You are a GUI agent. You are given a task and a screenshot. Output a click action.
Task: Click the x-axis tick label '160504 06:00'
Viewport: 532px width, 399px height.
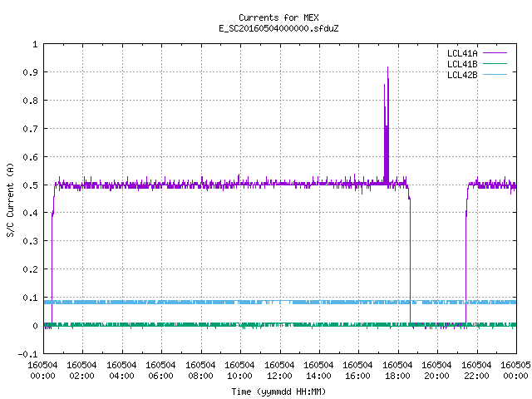click(x=160, y=371)
